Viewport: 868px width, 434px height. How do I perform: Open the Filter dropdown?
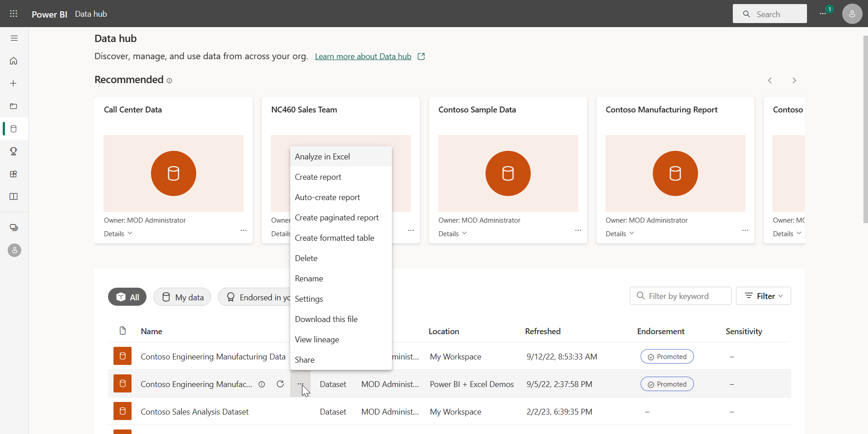tap(763, 296)
